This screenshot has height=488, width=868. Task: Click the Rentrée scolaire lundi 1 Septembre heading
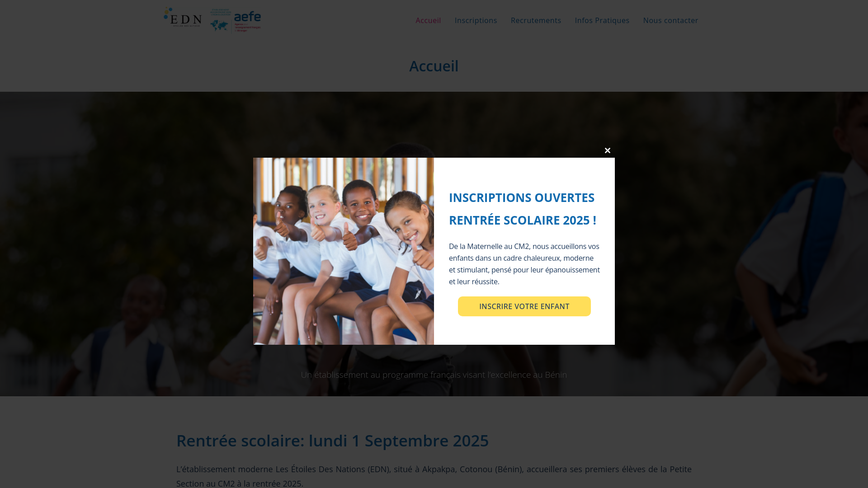click(x=332, y=441)
